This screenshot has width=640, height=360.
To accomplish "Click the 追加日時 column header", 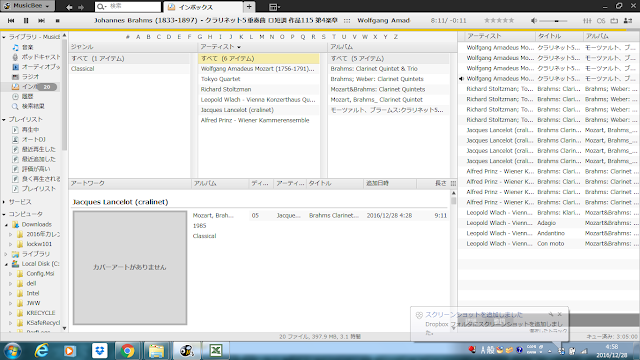I will tap(390, 184).
